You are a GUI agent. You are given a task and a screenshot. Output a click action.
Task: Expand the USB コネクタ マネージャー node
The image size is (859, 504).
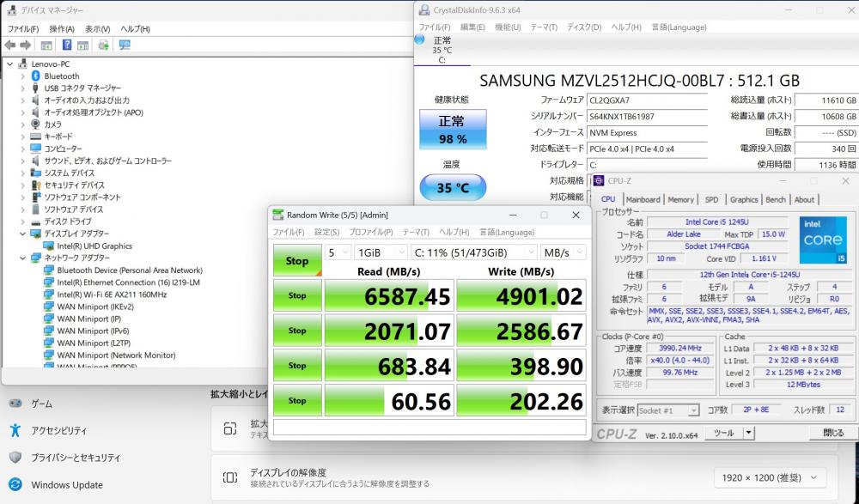22,88
